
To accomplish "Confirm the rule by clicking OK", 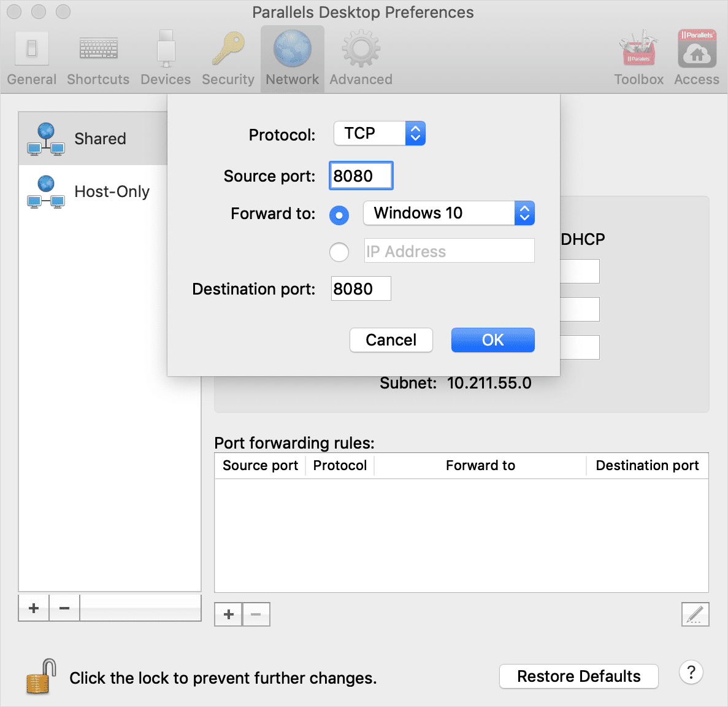I will click(492, 339).
